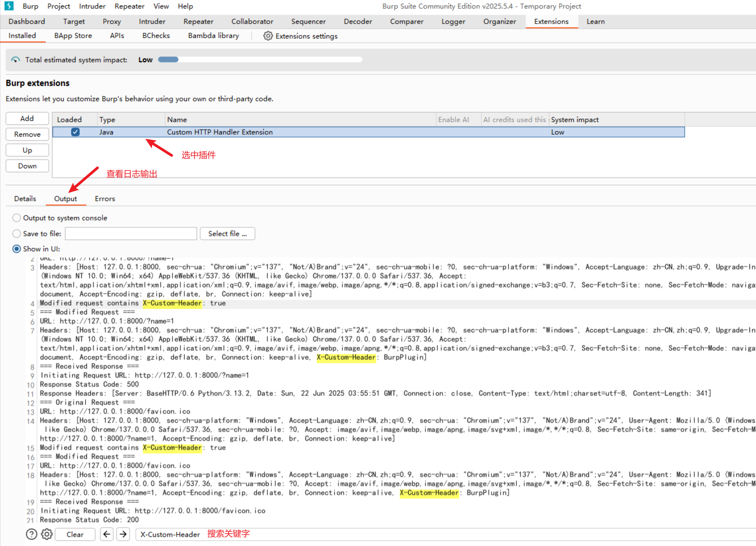756x546 pixels.
Task: Sort by Name column header
Action: click(300, 120)
